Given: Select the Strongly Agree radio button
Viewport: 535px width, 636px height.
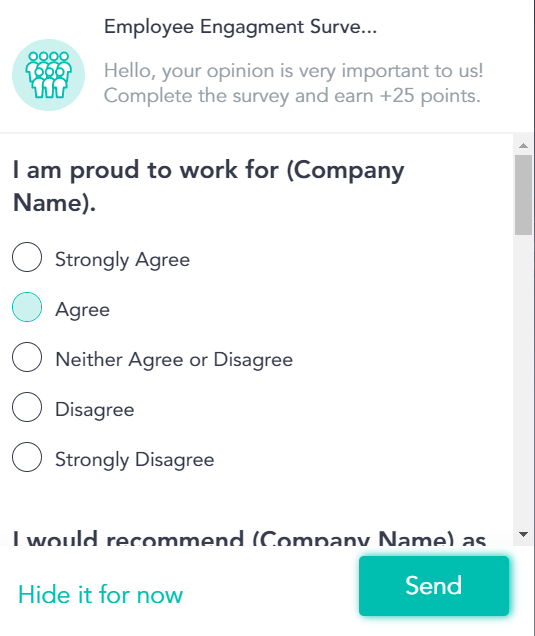Looking at the screenshot, I should (27, 257).
